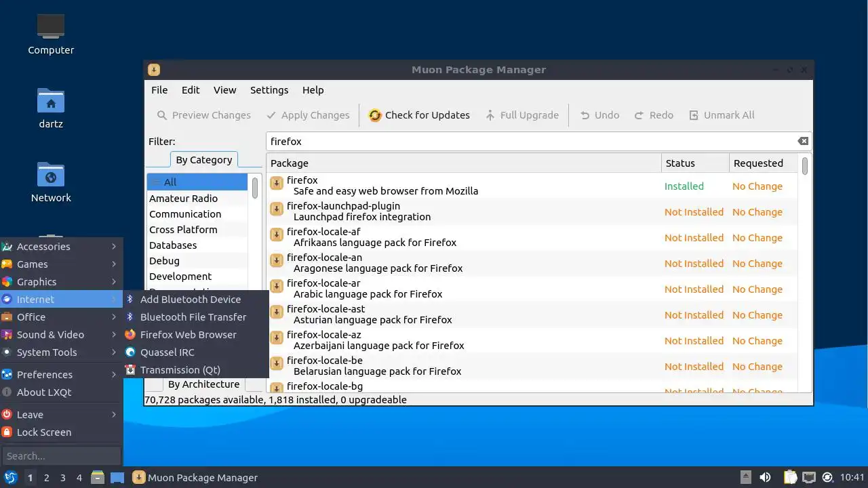
Task: Expand the Sound & Video menu category
Action: (x=61, y=335)
